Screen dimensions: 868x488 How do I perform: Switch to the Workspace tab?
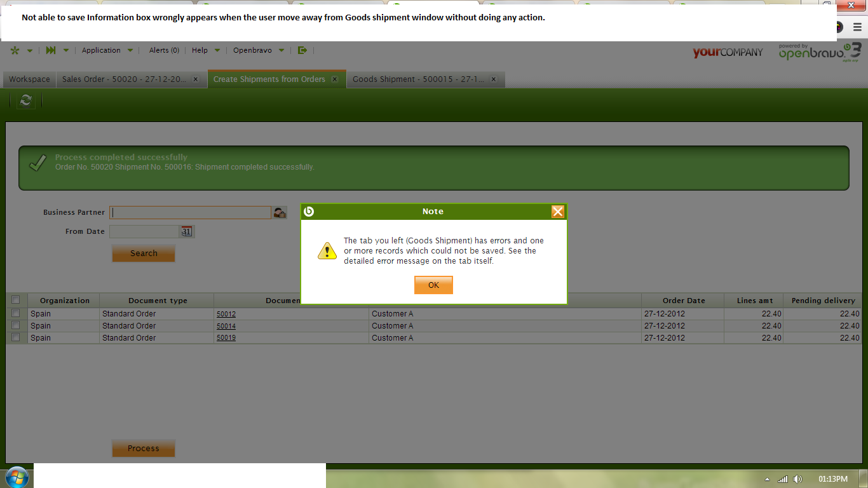29,79
